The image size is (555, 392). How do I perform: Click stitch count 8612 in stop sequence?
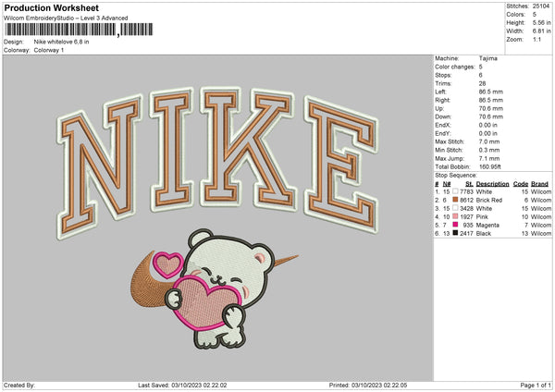tap(466, 201)
